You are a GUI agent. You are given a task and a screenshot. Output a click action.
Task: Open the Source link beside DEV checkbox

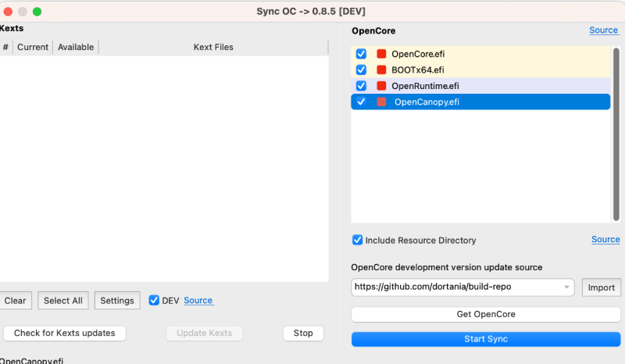pyautogui.click(x=198, y=300)
